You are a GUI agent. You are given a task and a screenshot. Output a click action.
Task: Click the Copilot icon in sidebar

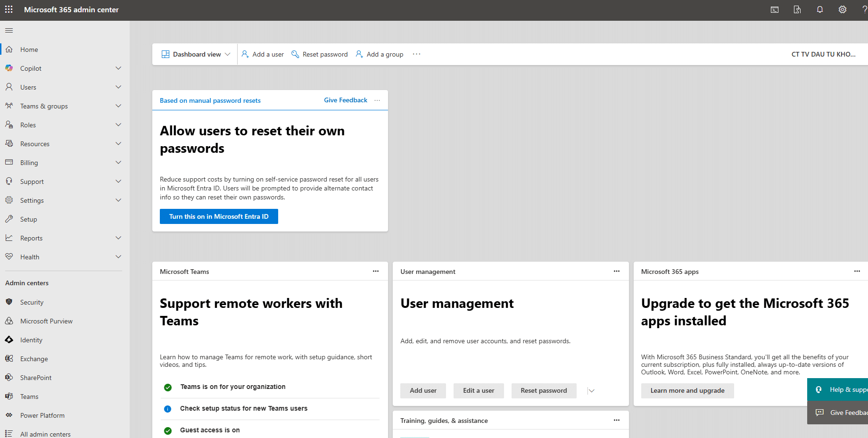[9, 68]
